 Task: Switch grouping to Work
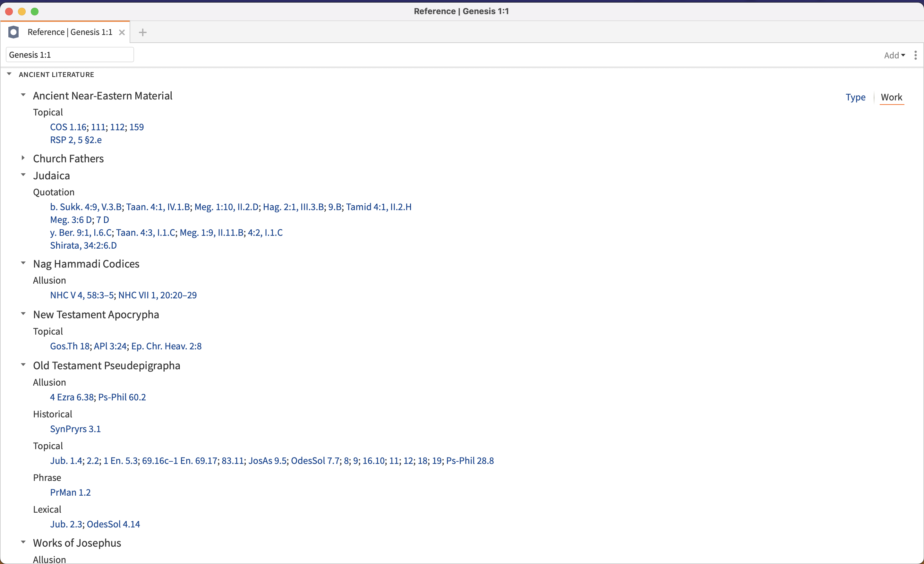coord(891,97)
